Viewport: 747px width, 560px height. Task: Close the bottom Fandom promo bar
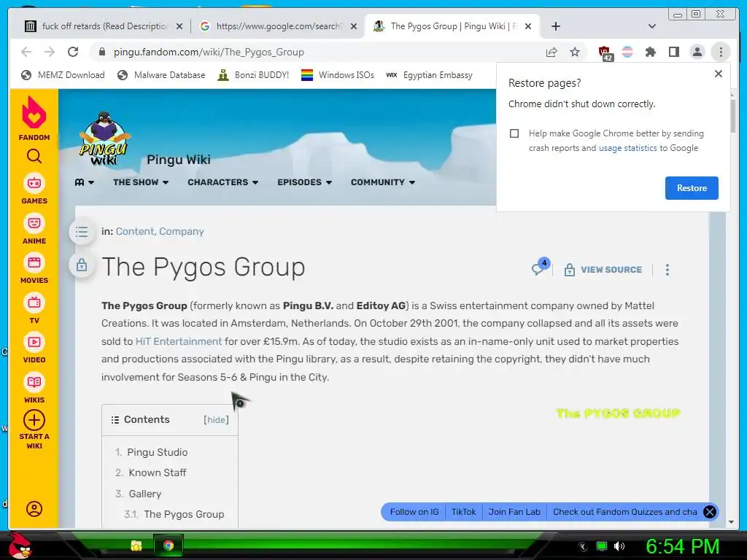710,512
